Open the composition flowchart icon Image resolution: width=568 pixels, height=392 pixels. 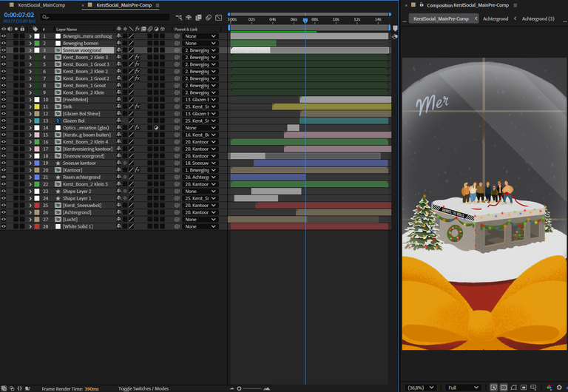tap(177, 17)
